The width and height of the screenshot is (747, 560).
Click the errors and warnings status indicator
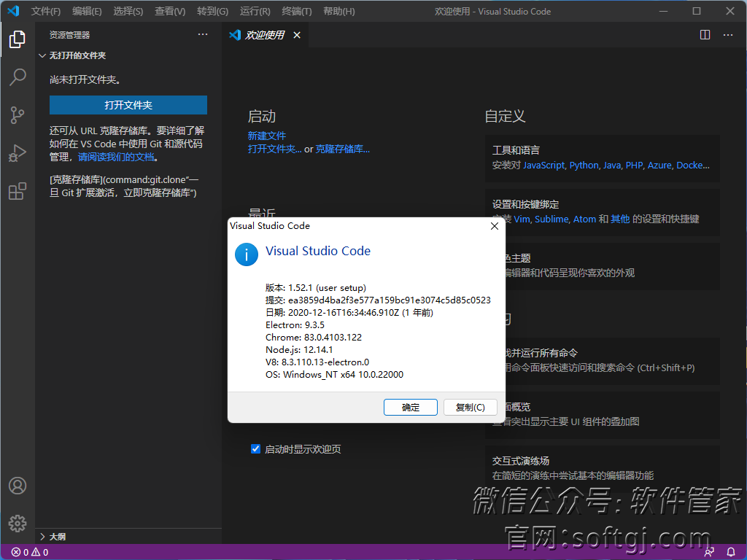pyautogui.click(x=30, y=553)
